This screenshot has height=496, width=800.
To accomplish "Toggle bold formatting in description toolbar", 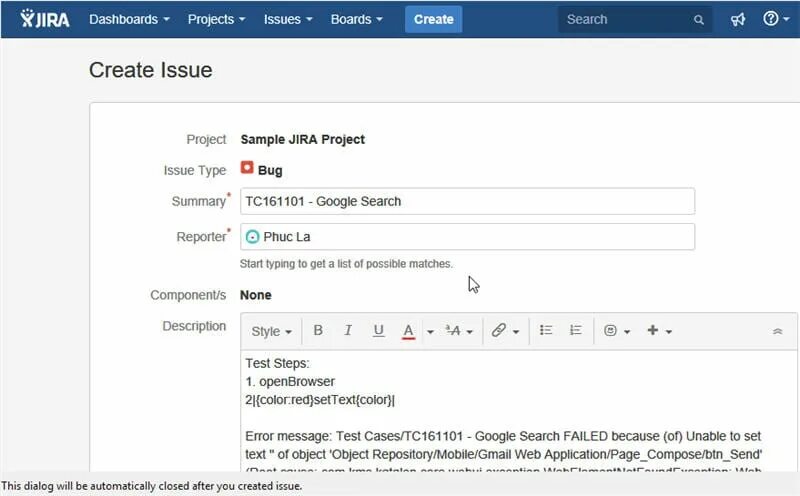I will [318, 330].
